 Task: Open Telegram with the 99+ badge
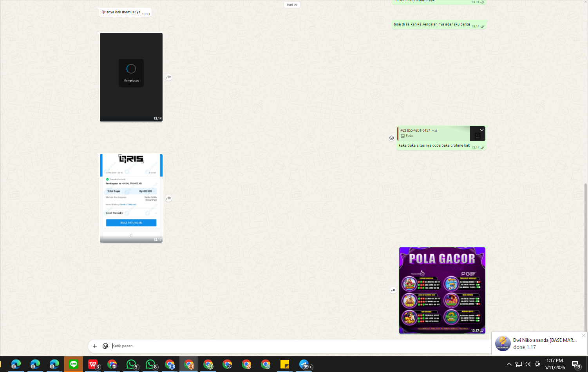click(305, 364)
